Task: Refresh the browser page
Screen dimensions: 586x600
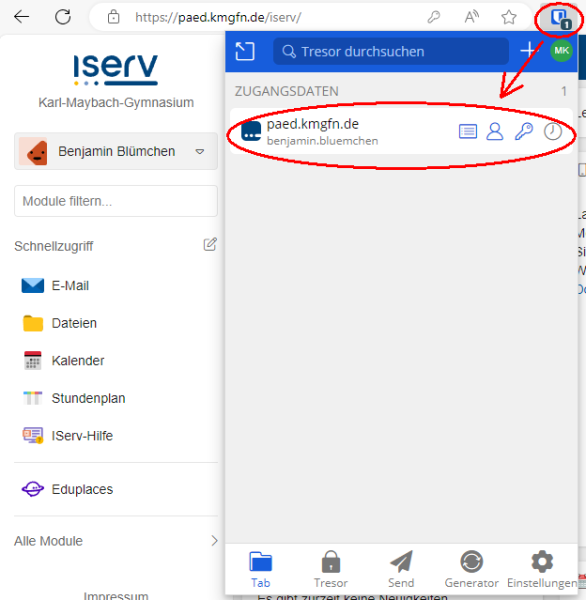Action: click(63, 17)
